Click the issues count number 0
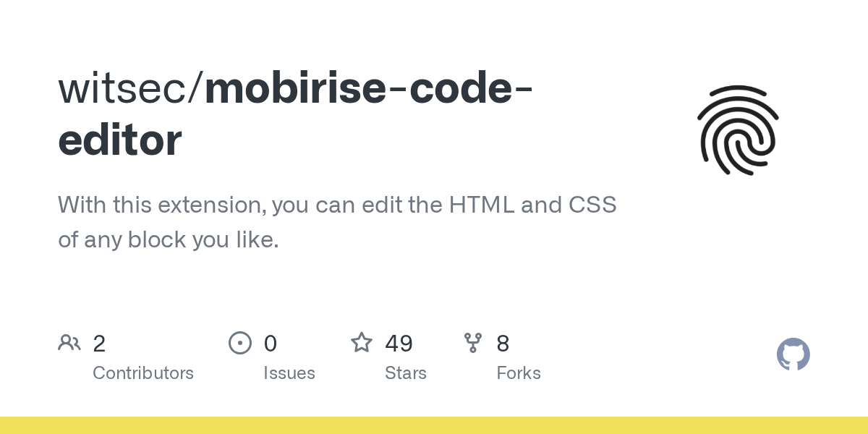This screenshot has width=868, height=434. point(270,343)
